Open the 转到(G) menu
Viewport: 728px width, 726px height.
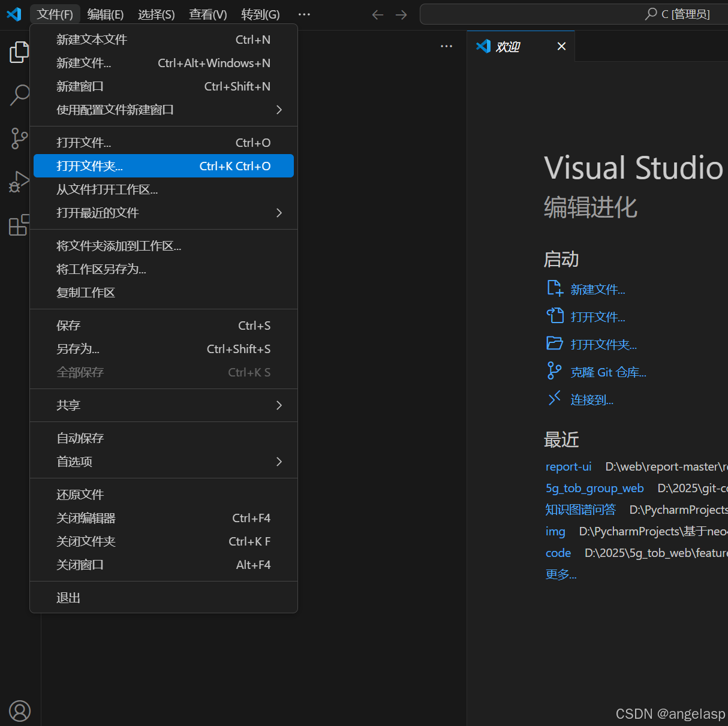coord(260,14)
